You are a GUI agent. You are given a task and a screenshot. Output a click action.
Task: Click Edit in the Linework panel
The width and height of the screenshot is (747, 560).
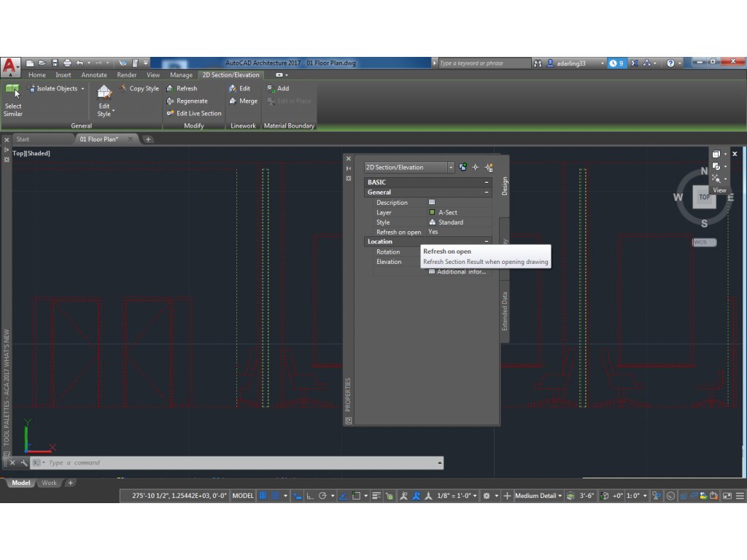coord(239,88)
